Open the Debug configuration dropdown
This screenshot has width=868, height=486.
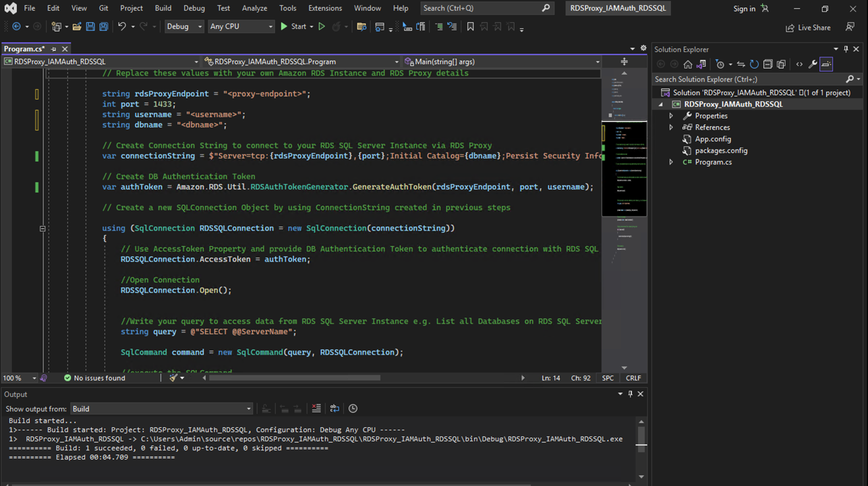point(184,27)
